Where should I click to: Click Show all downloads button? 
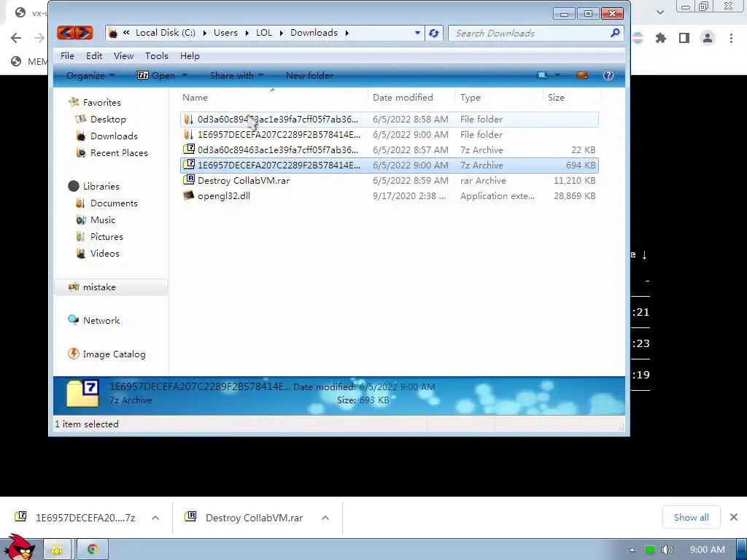coord(692,517)
